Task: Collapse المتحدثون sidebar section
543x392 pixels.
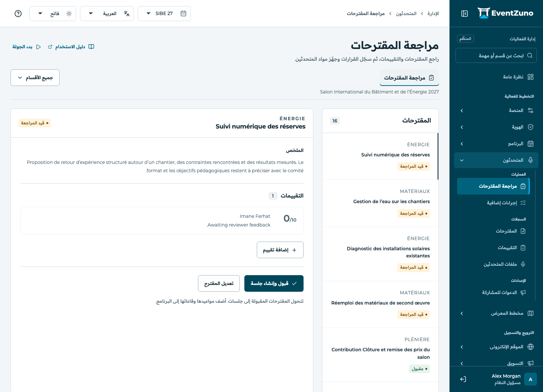Action: coord(496,160)
